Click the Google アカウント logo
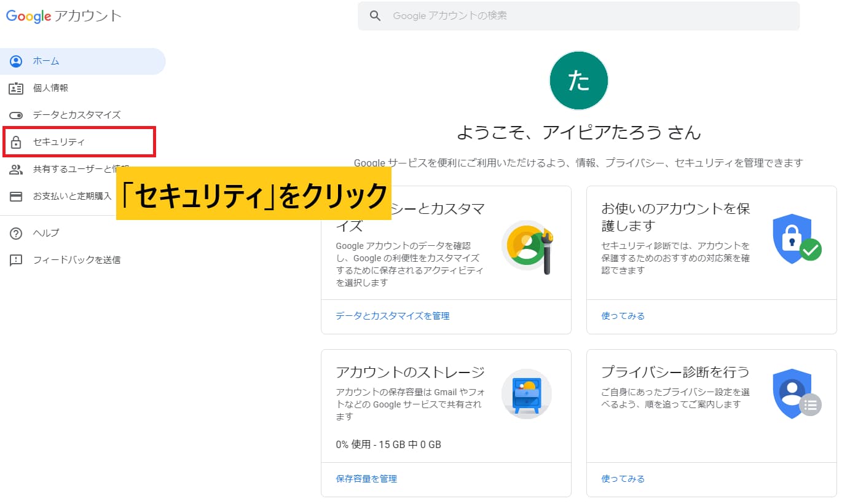This screenshot has height=504, width=850. click(64, 17)
